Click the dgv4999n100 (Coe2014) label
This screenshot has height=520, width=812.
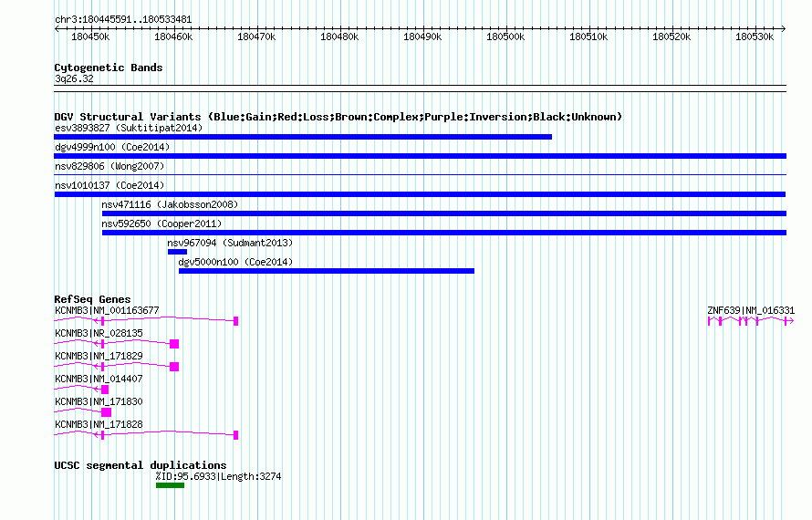(112, 147)
